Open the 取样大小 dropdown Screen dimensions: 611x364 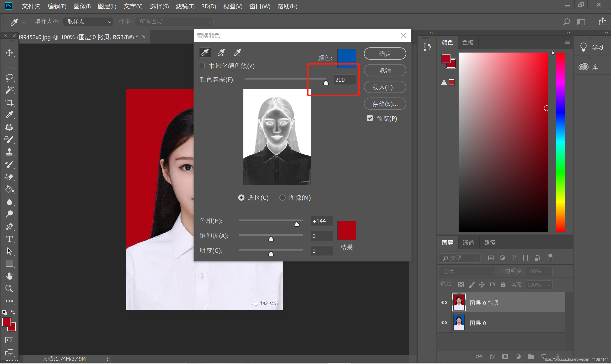coord(88,21)
